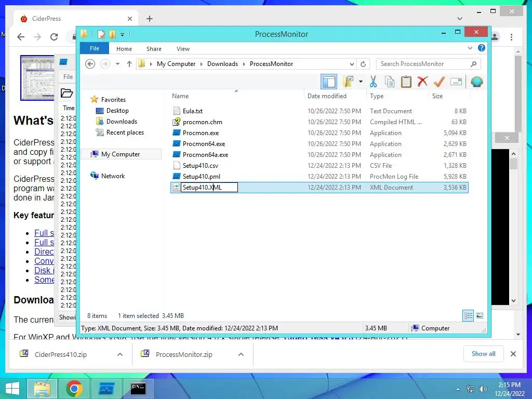This screenshot has height=399, width=532.
Task: Click Show all downloads button
Action: click(x=483, y=354)
